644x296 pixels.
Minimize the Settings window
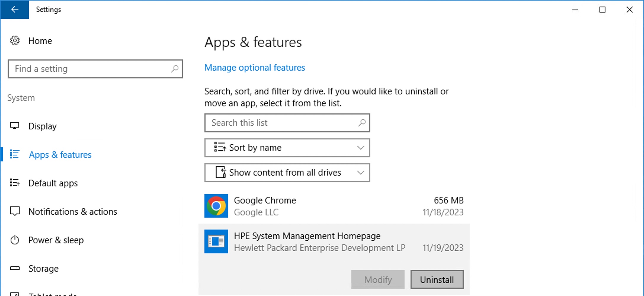point(575,9)
